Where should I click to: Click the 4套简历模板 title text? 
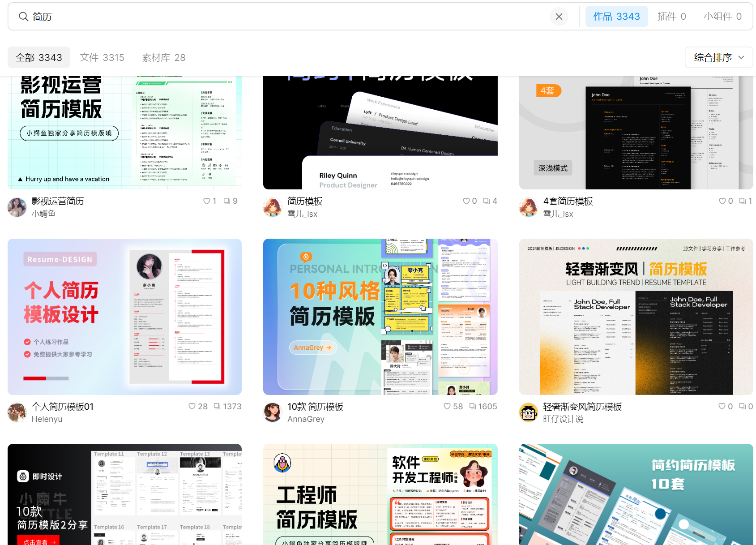(x=568, y=201)
